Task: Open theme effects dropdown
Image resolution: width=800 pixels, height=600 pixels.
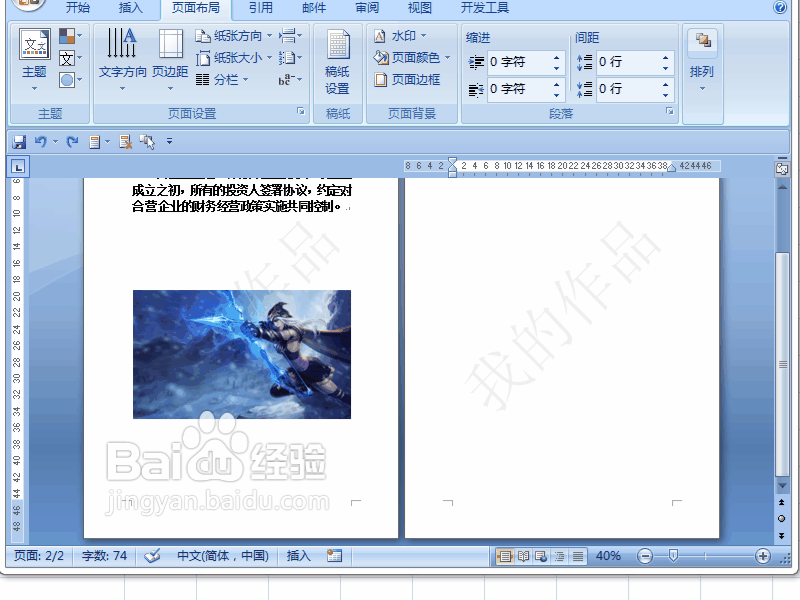Action: point(70,80)
